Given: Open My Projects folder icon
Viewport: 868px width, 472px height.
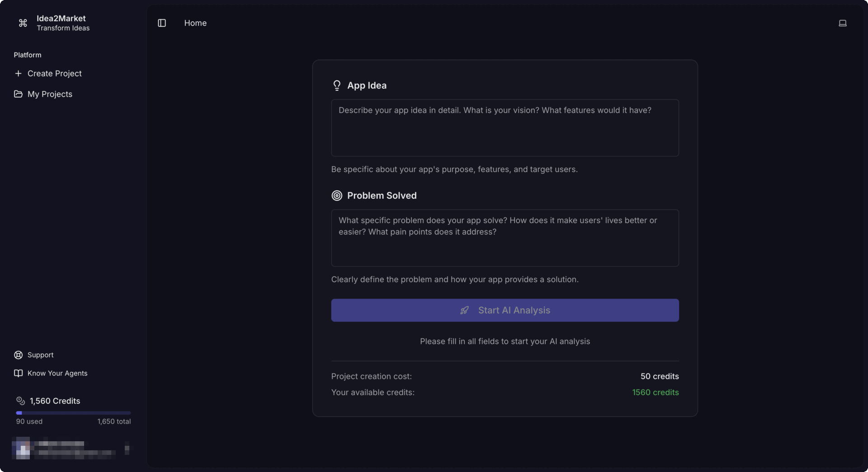Looking at the screenshot, I should click(x=18, y=94).
